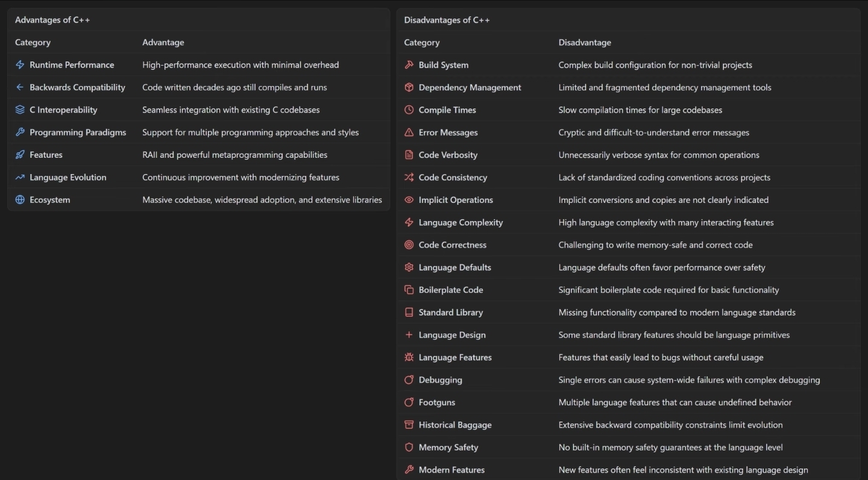Click the globe icon beside Ecosystem
868x480 pixels.
pyautogui.click(x=20, y=200)
